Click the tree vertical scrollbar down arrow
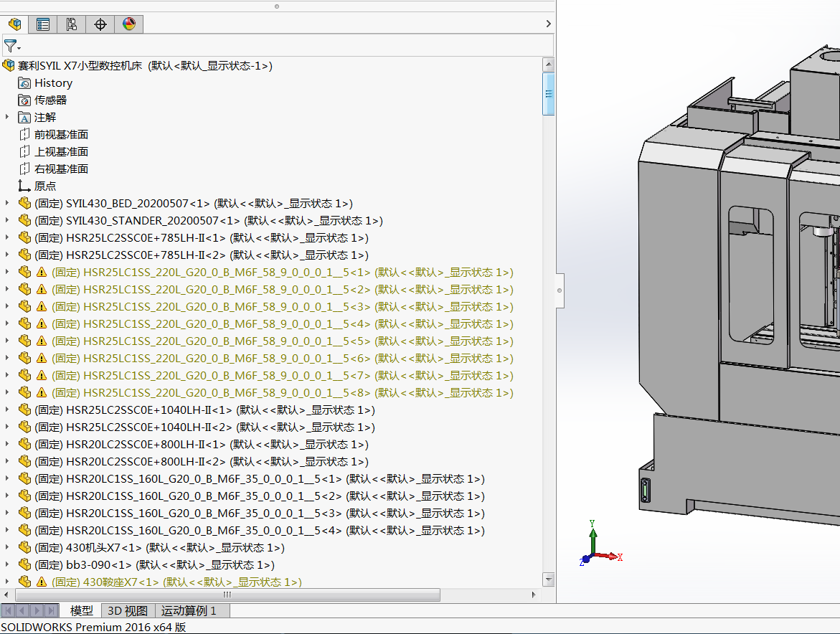The height and width of the screenshot is (634, 840). (548, 579)
